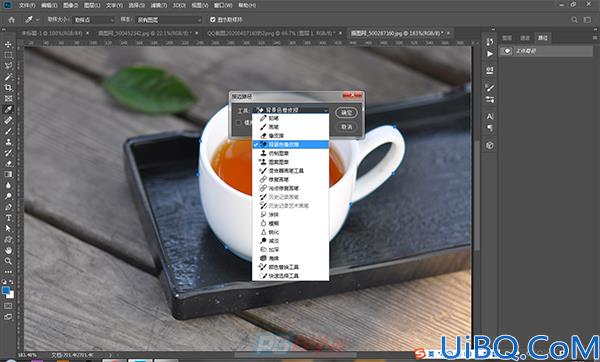
Task: Open the Actions panel play icon
Action: pyautogui.click(x=490, y=54)
